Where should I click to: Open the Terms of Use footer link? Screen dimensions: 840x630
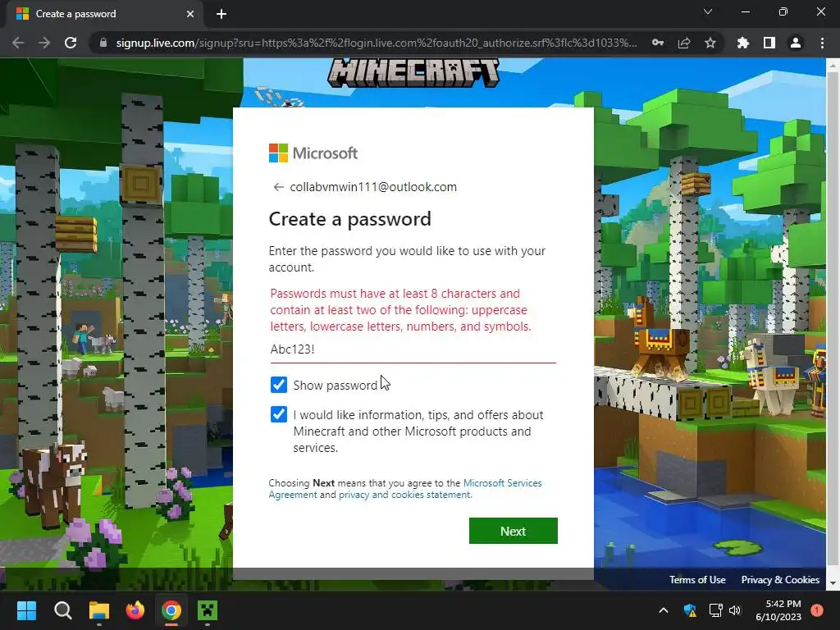(697, 580)
